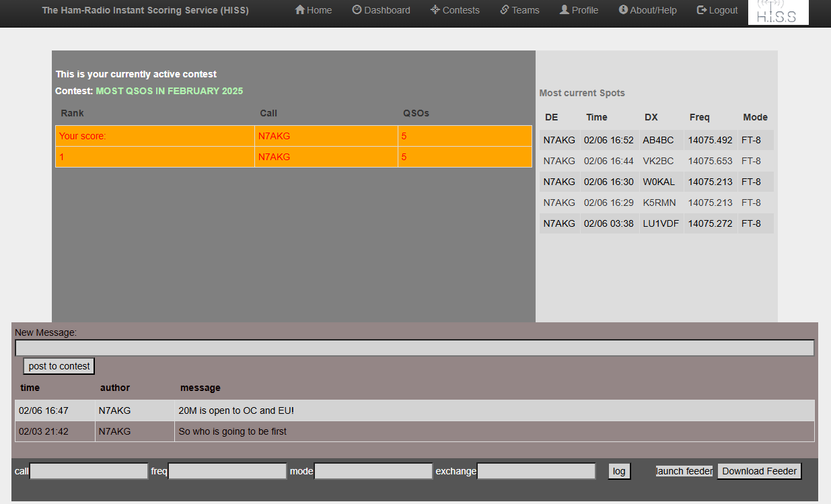This screenshot has width=831, height=504.
Task: Click the Home house icon
Action: (300, 10)
